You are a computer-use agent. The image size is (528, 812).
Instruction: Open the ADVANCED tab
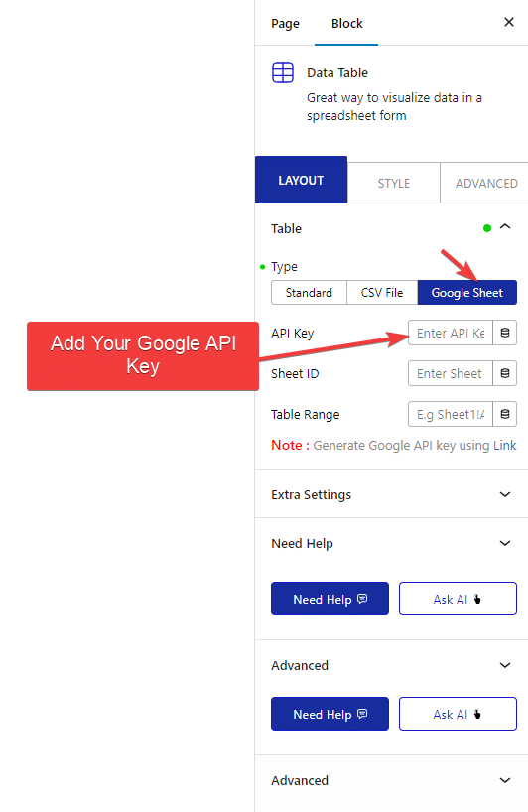point(485,184)
